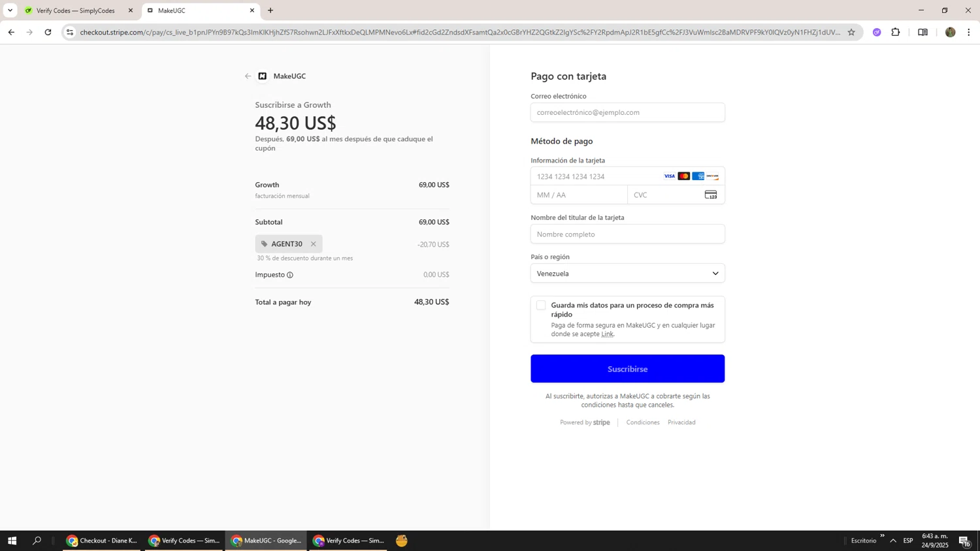The height and width of the screenshot is (551, 980).
Task: Open the Windows Start menu
Action: [x=12, y=541]
